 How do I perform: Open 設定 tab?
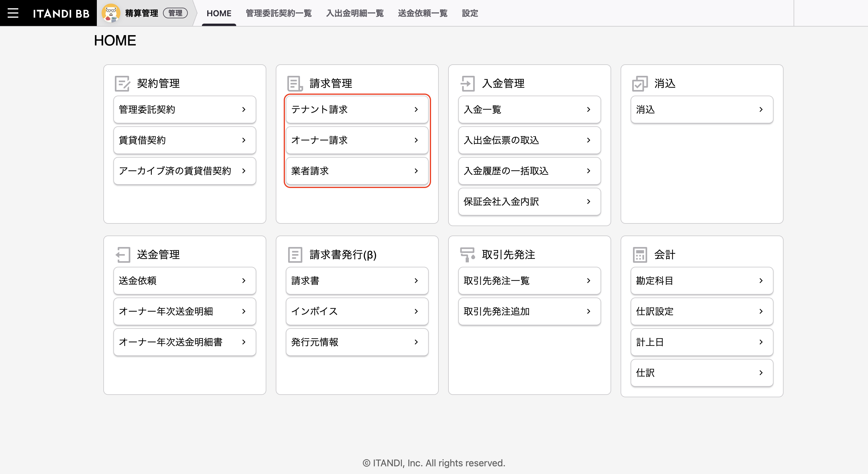click(469, 13)
